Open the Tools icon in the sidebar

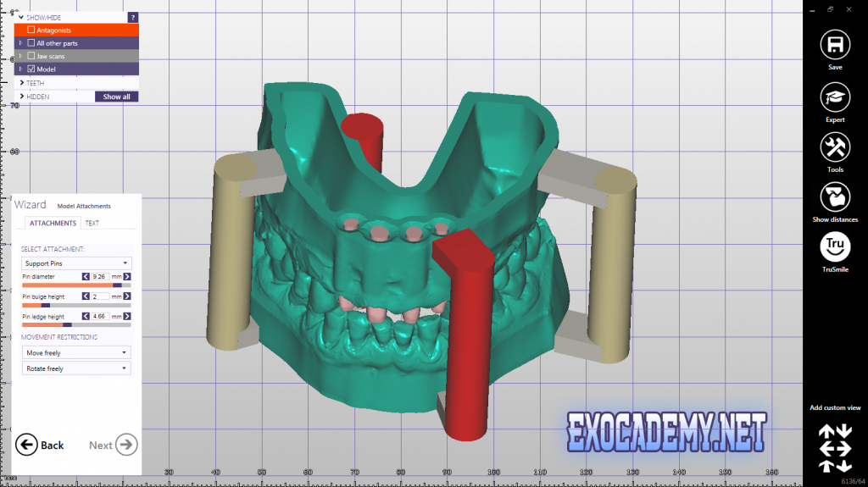[x=835, y=147]
